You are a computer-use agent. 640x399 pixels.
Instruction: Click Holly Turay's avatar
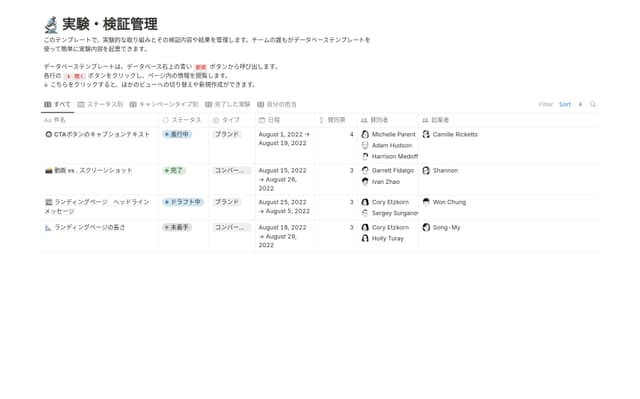click(365, 238)
